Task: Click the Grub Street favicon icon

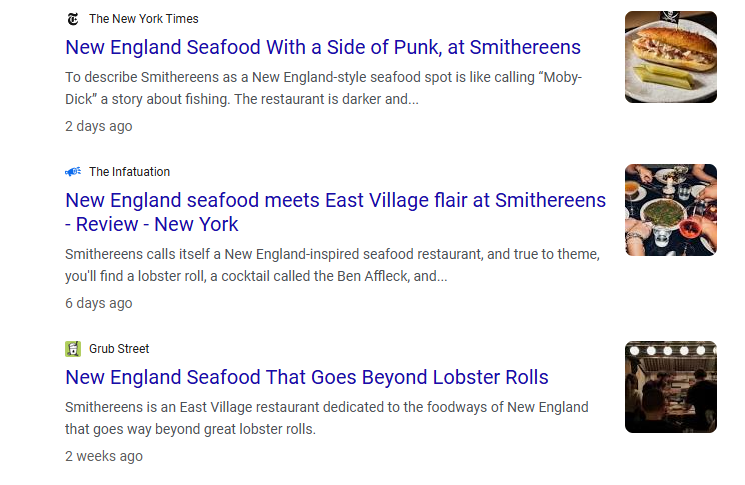Action: click(x=73, y=349)
